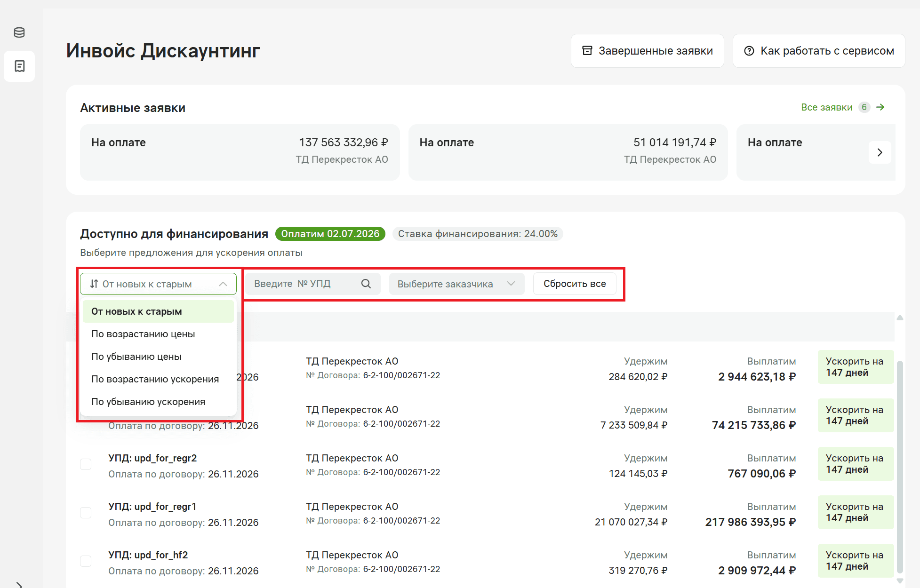
Task: Select От новых к старым option
Action: click(x=158, y=311)
